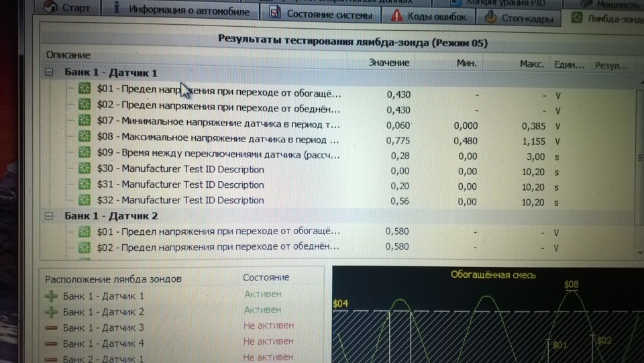
Task: Click Не активен status of Банк 1 - Датчик 3
Action: [x=268, y=325]
